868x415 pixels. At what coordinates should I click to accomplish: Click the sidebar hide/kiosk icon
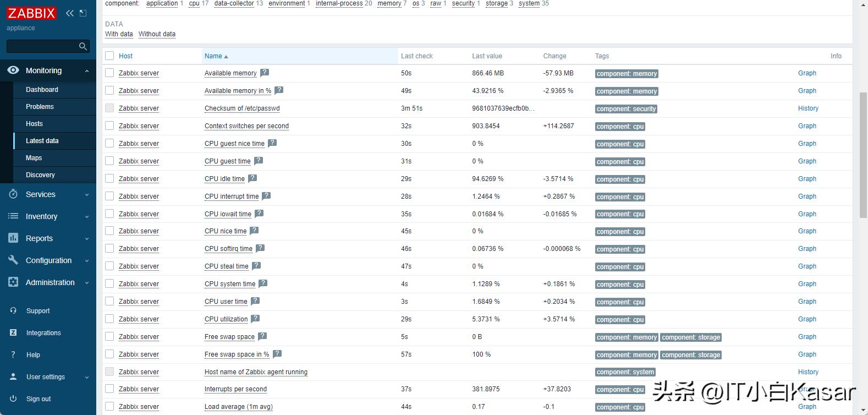pyautogui.click(x=83, y=13)
